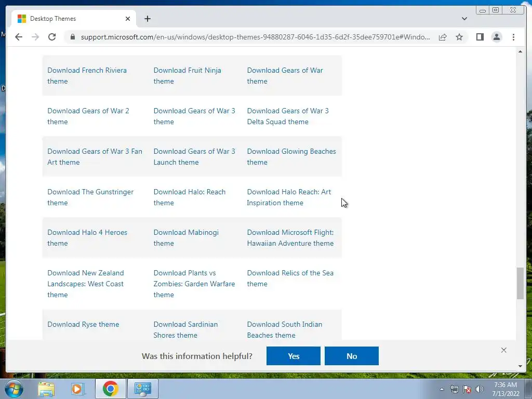The height and width of the screenshot is (399, 532).
Task: Download Halo 4 Heroes theme
Action: point(87,238)
